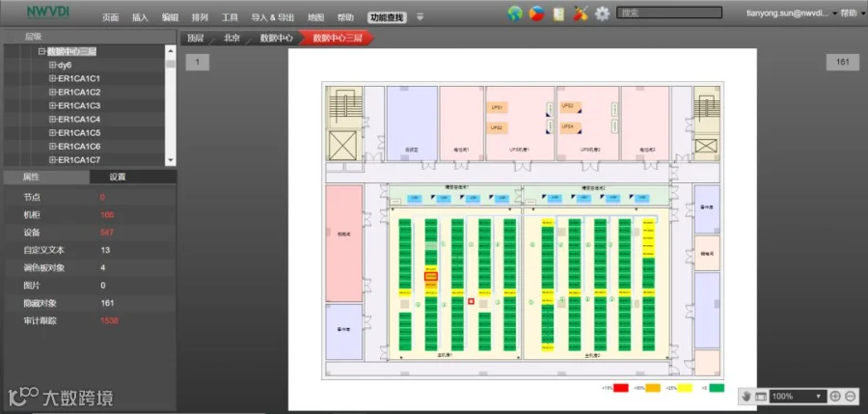868x414 pixels.
Task: Open the 工具 menu
Action: [230, 17]
